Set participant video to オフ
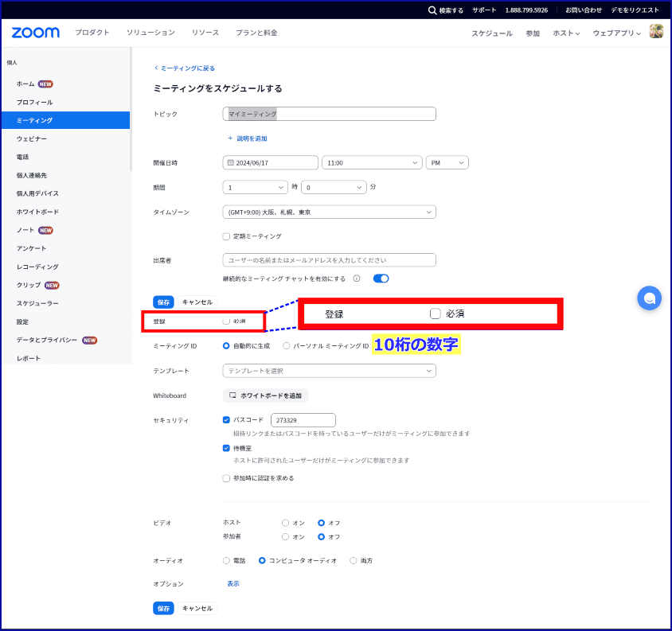 pos(321,537)
